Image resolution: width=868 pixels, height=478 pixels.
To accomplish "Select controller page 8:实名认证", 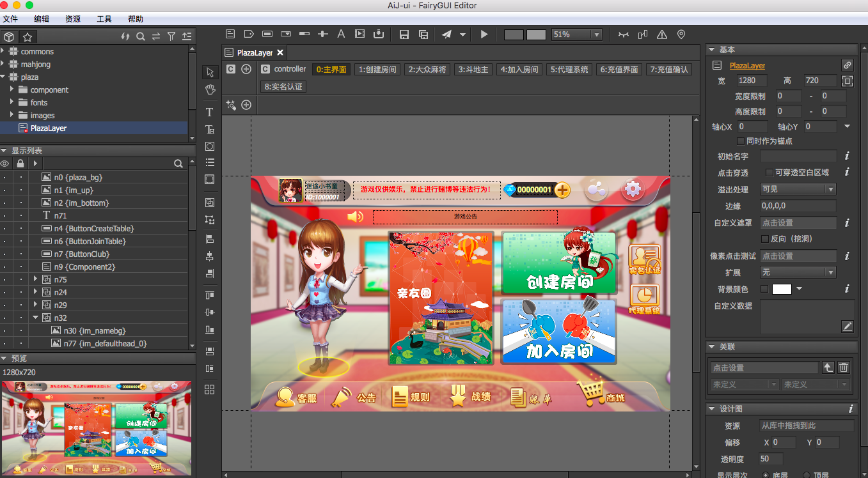I will click(283, 86).
